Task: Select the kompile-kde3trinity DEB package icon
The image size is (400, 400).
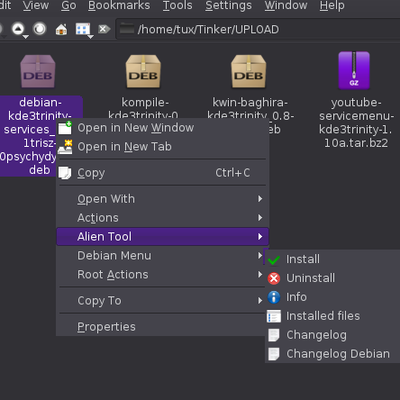Action: coord(143,71)
